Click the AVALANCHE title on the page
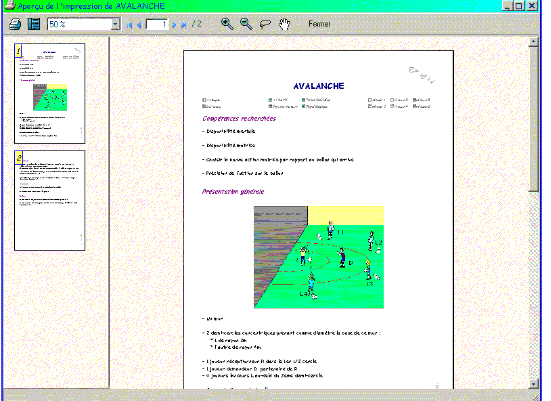Viewport: 551px width, 401px height. click(319, 86)
